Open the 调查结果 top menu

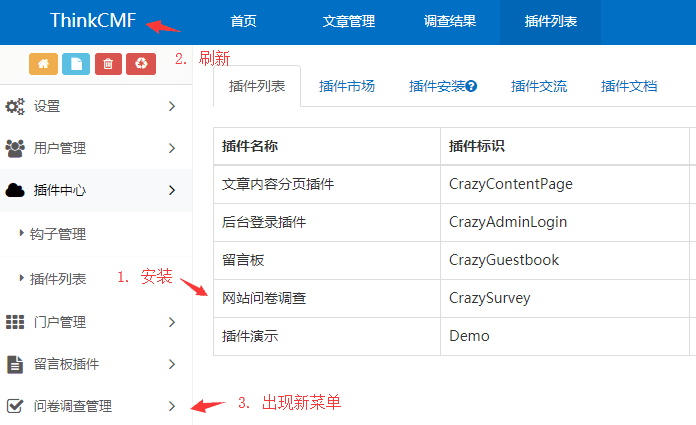tap(449, 21)
